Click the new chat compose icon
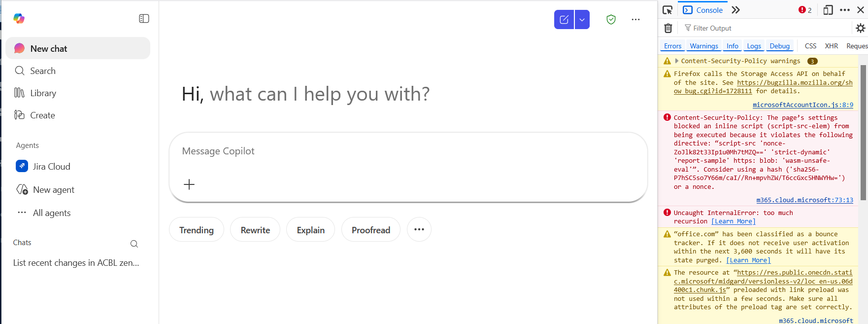 tap(564, 20)
